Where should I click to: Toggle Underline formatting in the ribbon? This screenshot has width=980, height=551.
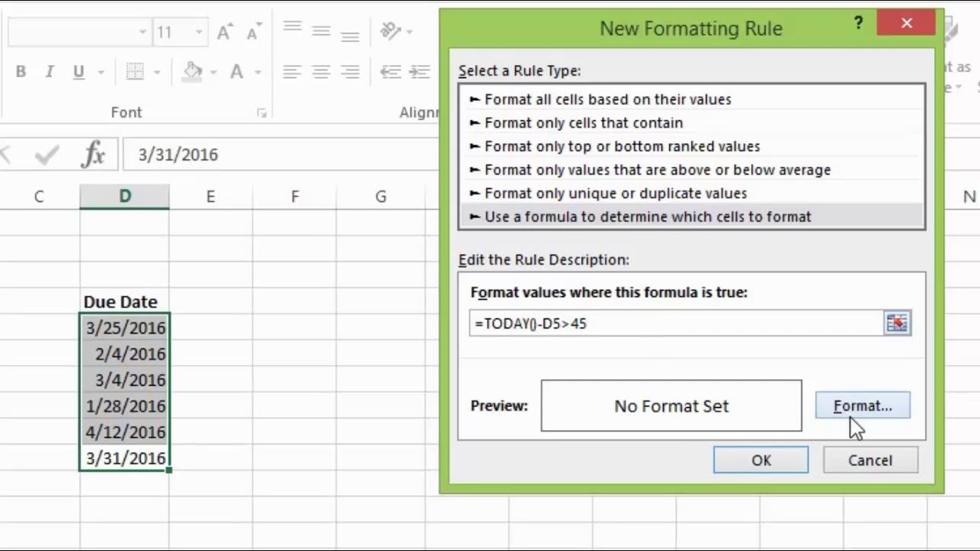point(78,72)
